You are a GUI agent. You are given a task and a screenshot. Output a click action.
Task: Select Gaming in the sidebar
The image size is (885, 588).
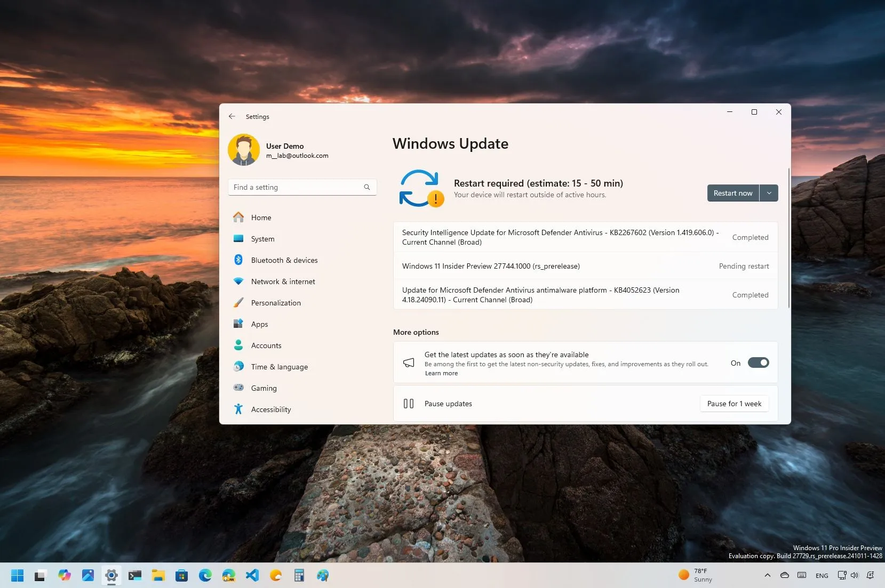coord(303,388)
